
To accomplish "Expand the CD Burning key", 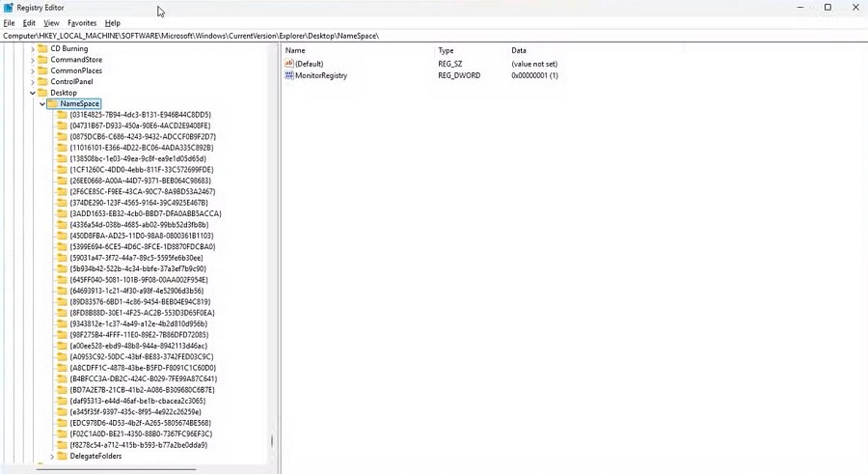I will pos(32,49).
